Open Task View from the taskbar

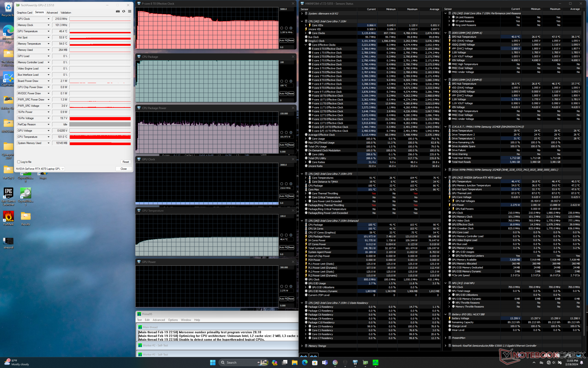pos(285,362)
